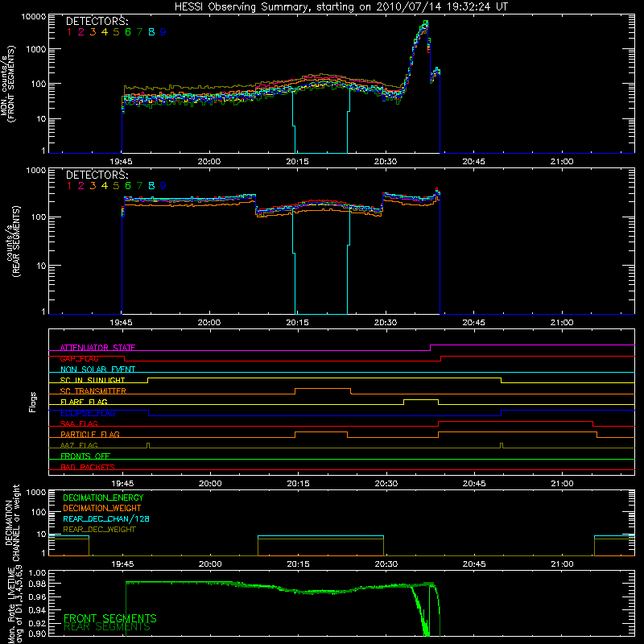This screenshot has width=644, height=644.
Task: Click green detector number 6 in front segments legend
Action: tap(128, 32)
